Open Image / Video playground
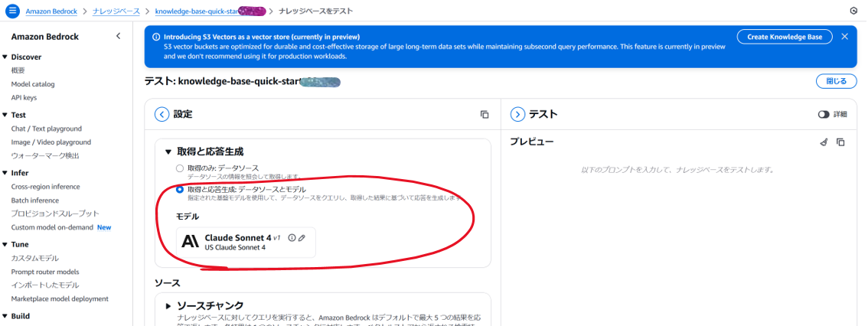The width and height of the screenshot is (868, 326). click(x=51, y=142)
